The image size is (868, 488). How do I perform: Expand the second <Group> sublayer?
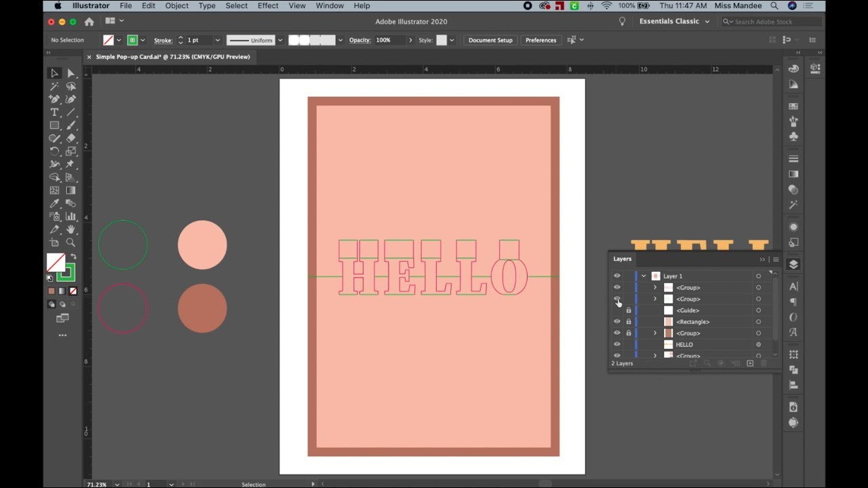coord(655,299)
